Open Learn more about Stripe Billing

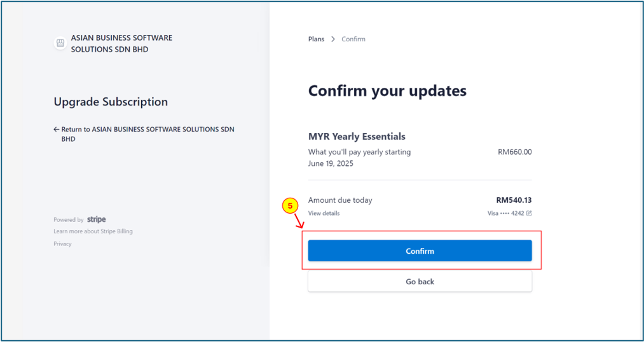[x=93, y=231]
